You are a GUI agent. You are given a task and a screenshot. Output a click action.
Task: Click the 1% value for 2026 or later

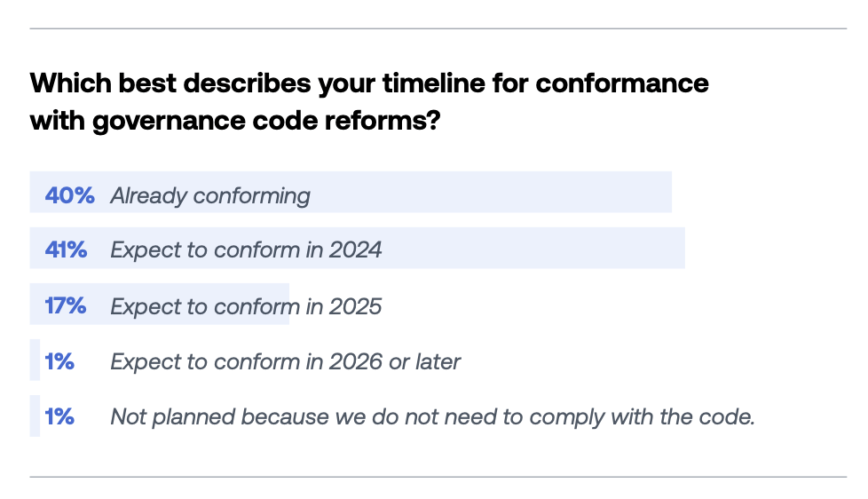(59, 362)
